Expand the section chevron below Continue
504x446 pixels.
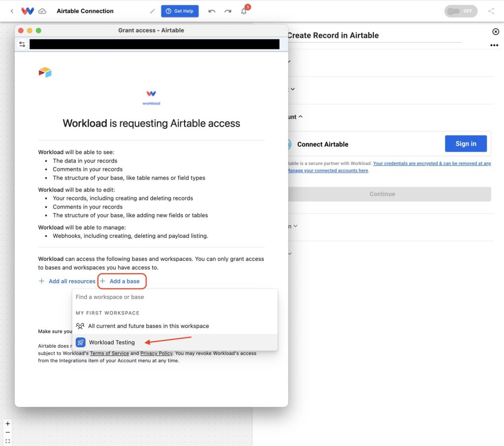(295, 226)
